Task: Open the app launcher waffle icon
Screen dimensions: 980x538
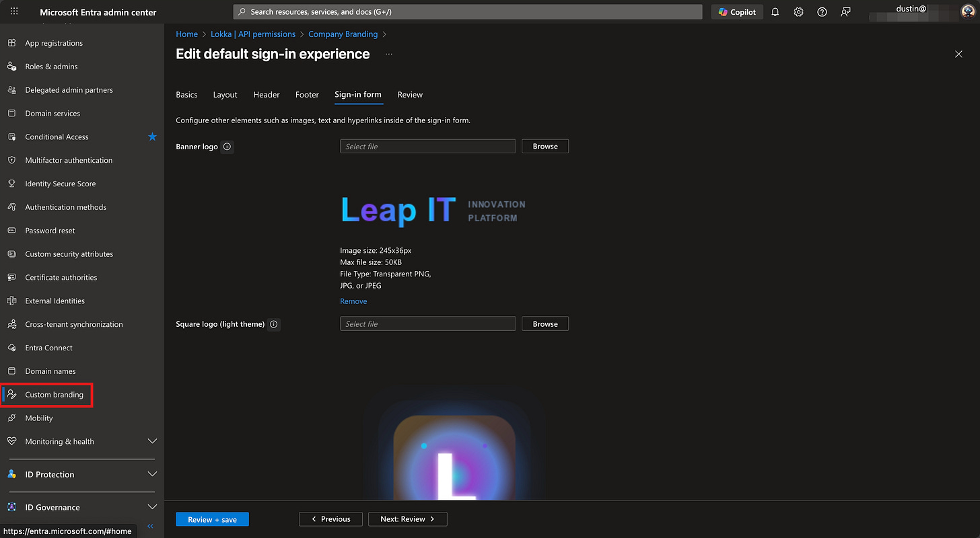Action: [14, 12]
